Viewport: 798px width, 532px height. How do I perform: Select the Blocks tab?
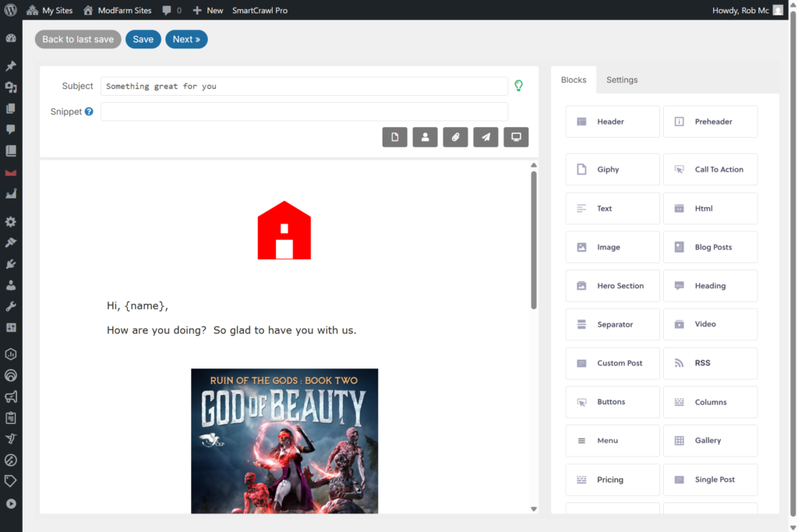(x=574, y=80)
